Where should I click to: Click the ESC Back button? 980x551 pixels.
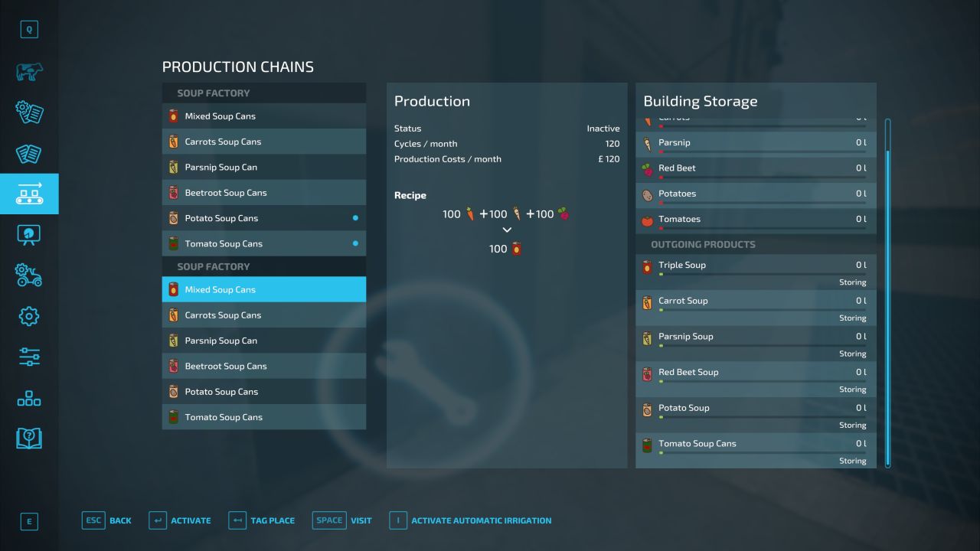pos(106,520)
